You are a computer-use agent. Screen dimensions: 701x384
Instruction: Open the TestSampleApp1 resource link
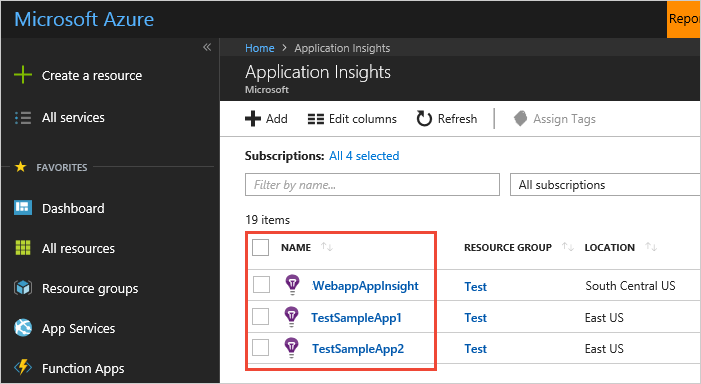point(356,317)
